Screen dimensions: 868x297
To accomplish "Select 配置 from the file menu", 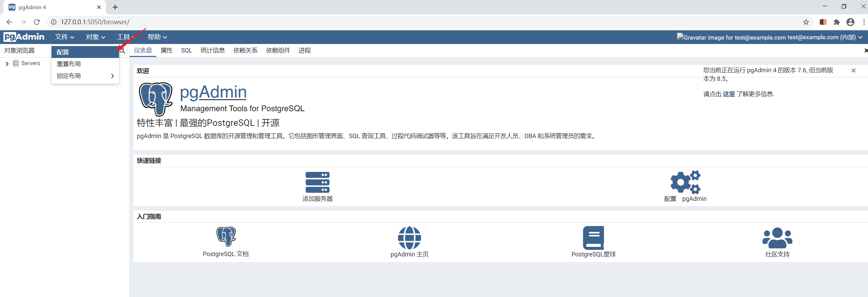I will 85,52.
